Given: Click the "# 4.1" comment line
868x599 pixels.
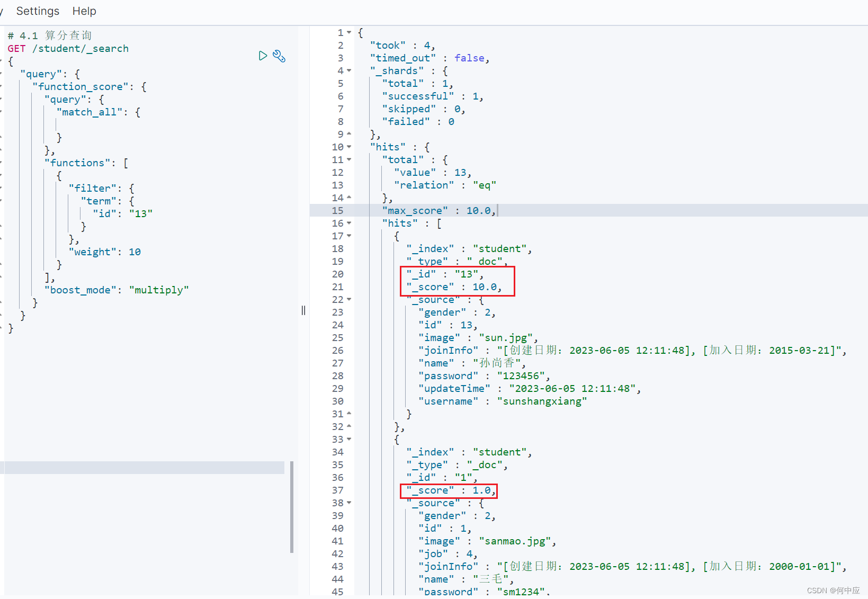Looking at the screenshot, I should (50, 35).
